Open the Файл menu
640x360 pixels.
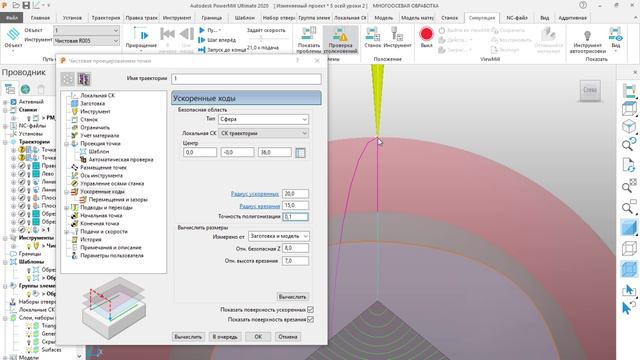(12, 18)
